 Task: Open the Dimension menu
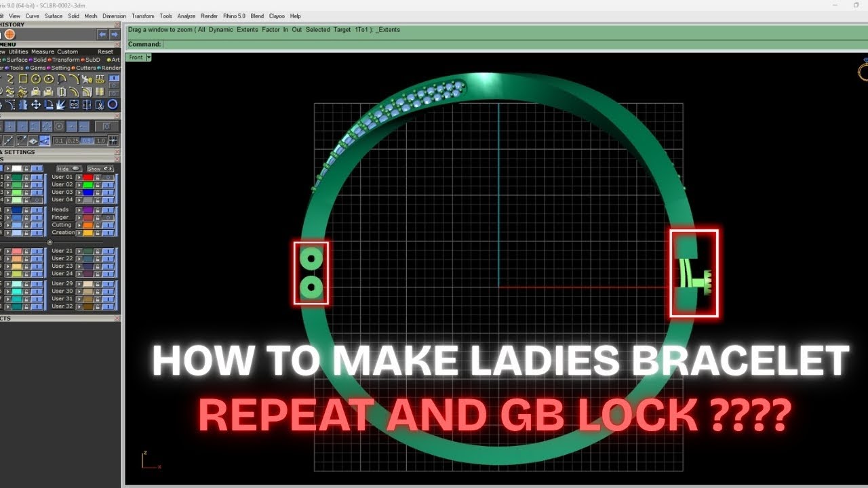tap(115, 16)
